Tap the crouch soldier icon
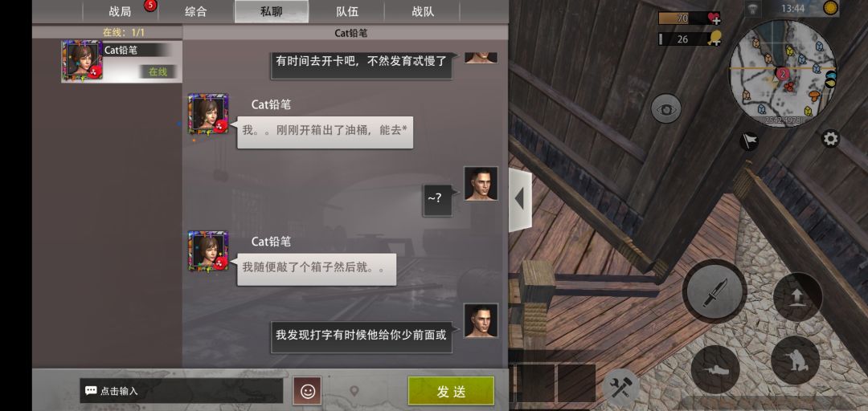The image size is (868, 411). pyautogui.click(x=795, y=360)
